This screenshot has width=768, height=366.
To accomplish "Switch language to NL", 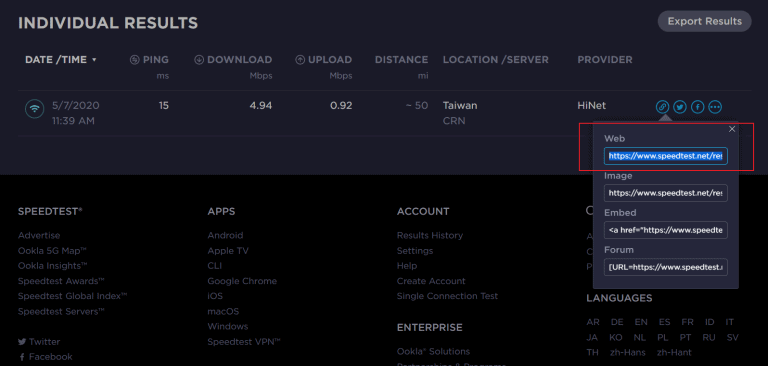I will tap(640, 338).
